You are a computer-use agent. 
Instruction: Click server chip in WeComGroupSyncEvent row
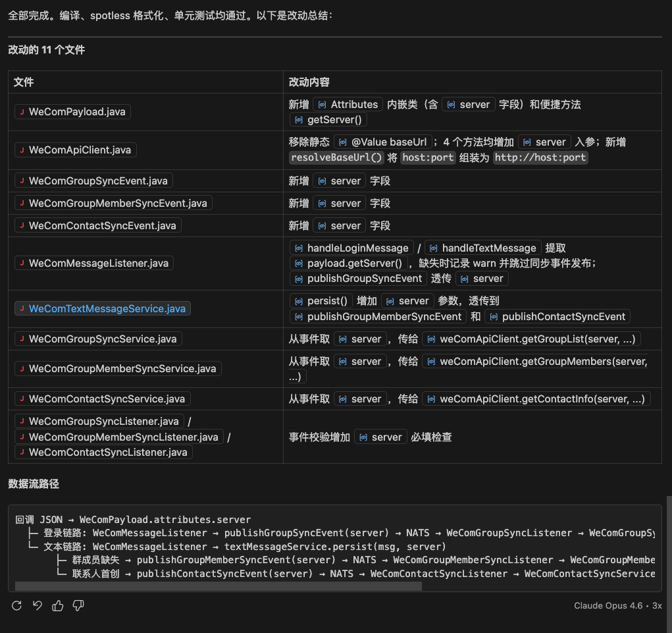click(339, 180)
